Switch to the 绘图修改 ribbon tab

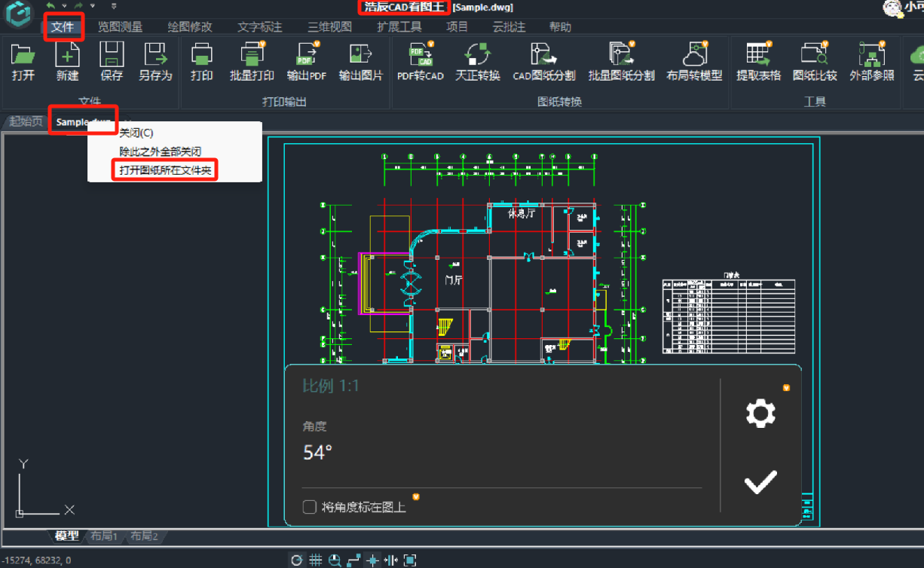pos(190,27)
